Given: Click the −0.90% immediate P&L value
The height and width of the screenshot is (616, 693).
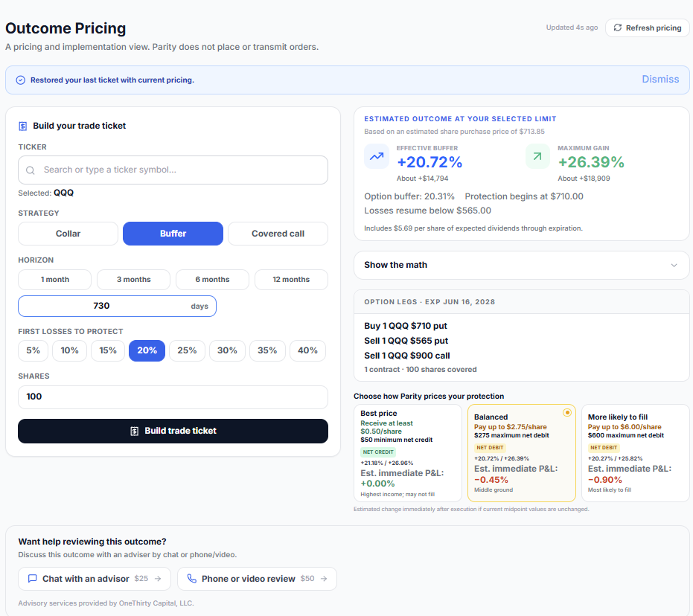Looking at the screenshot, I should (x=605, y=480).
